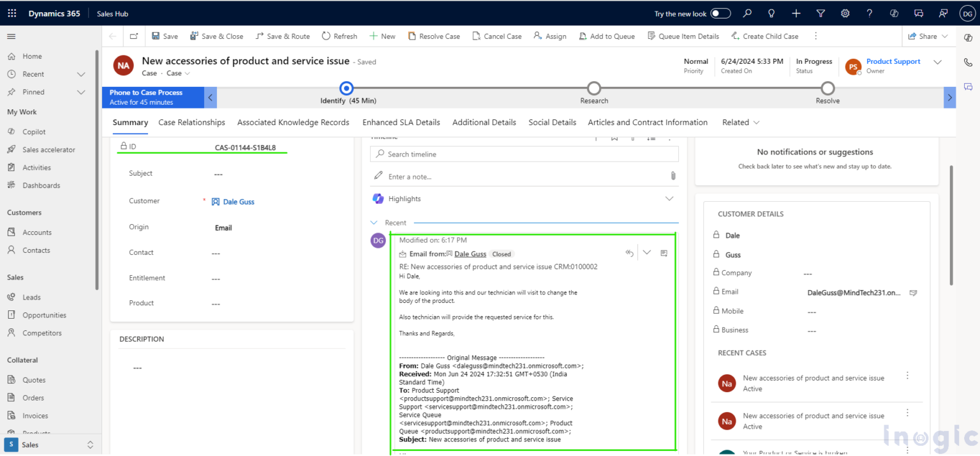The width and height of the screenshot is (980, 456).
Task: Click the Resolve Case command
Action: (434, 36)
